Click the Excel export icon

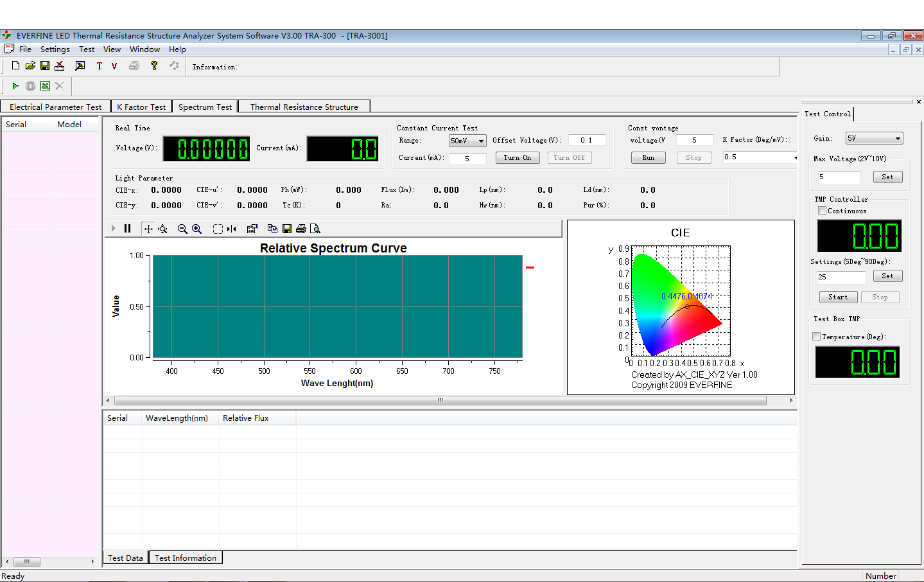tap(45, 86)
